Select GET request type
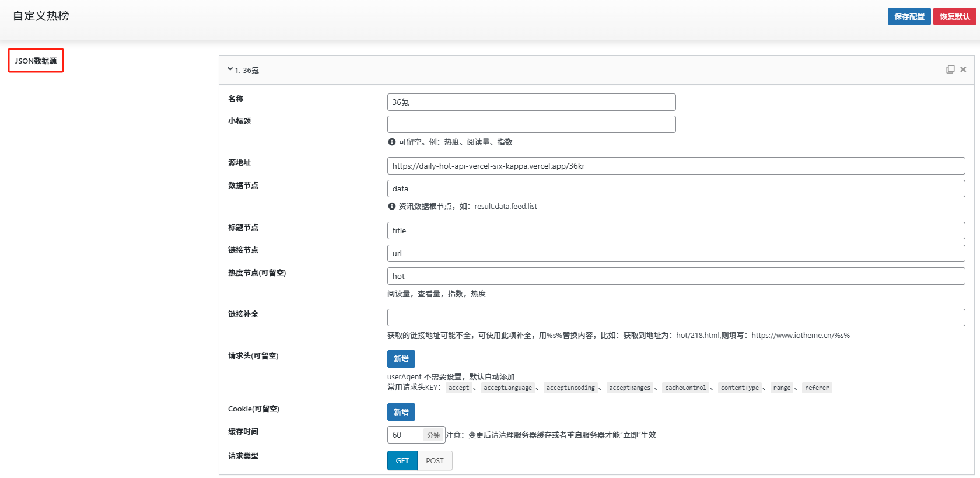The width and height of the screenshot is (980, 478). click(402, 460)
